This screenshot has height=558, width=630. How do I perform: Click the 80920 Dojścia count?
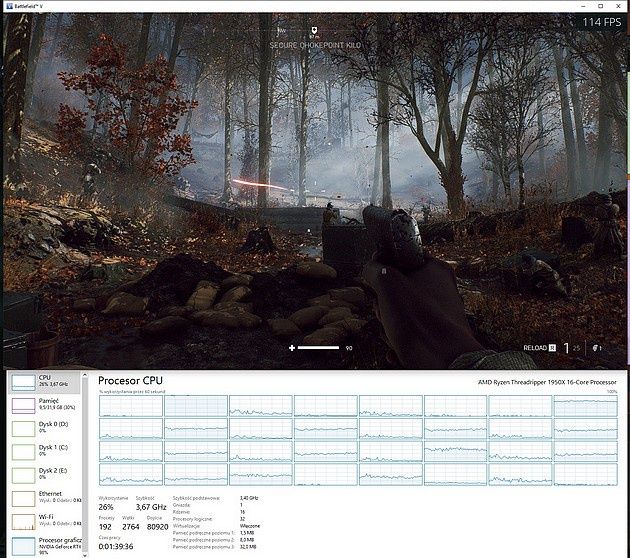tap(158, 527)
